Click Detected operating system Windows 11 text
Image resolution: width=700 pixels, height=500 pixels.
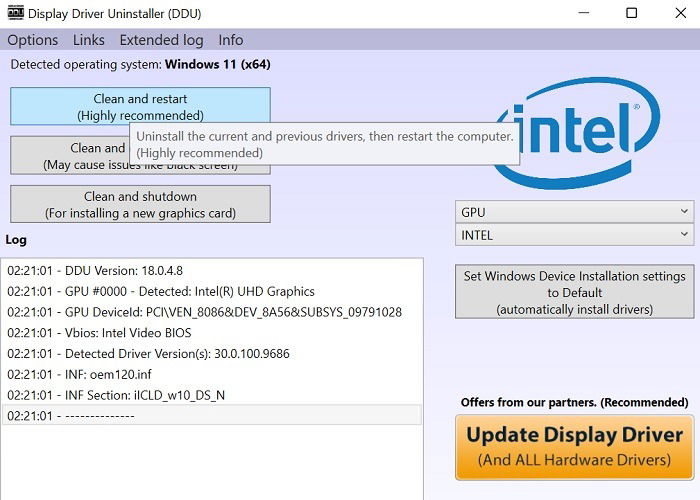click(x=141, y=64)
